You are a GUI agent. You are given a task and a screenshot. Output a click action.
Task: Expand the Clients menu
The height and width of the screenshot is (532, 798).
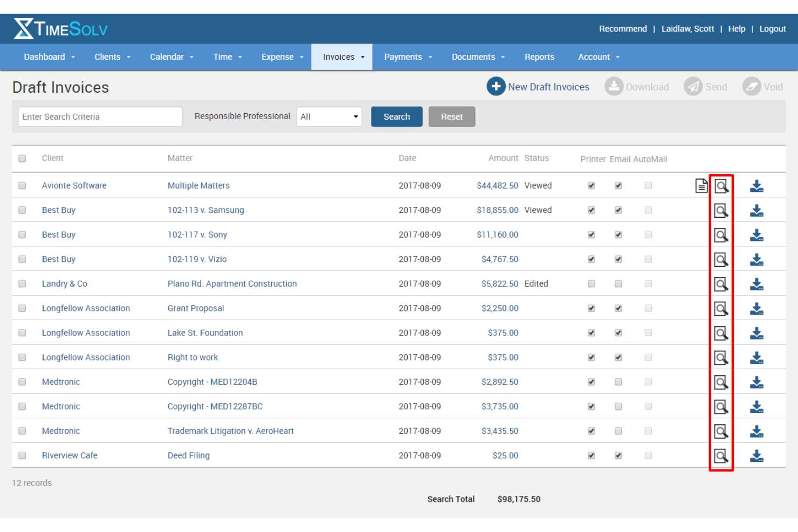click(x=113, y=57)
